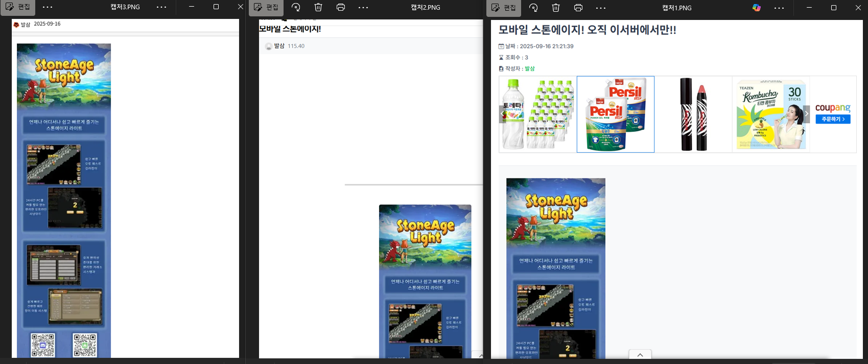
Task: Open the more-options dots next to minimize in 캡처3.PNG
Action: pyautogui.click(x=161, y=7)
